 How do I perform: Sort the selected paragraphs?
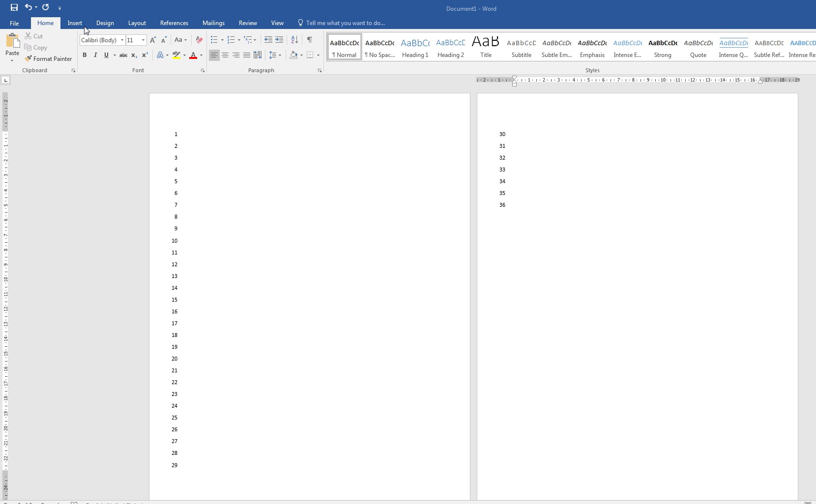click(294, 40)
